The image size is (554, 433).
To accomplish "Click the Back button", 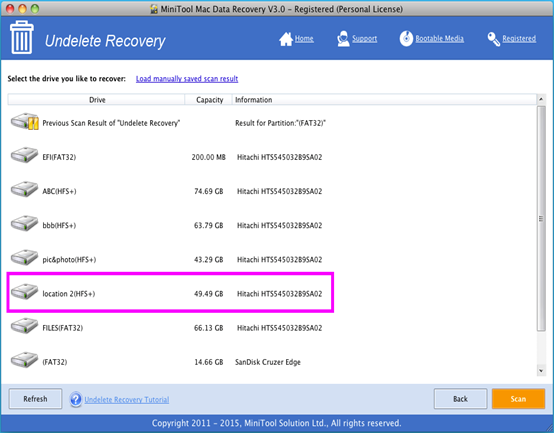I will (x=460, y=399).
